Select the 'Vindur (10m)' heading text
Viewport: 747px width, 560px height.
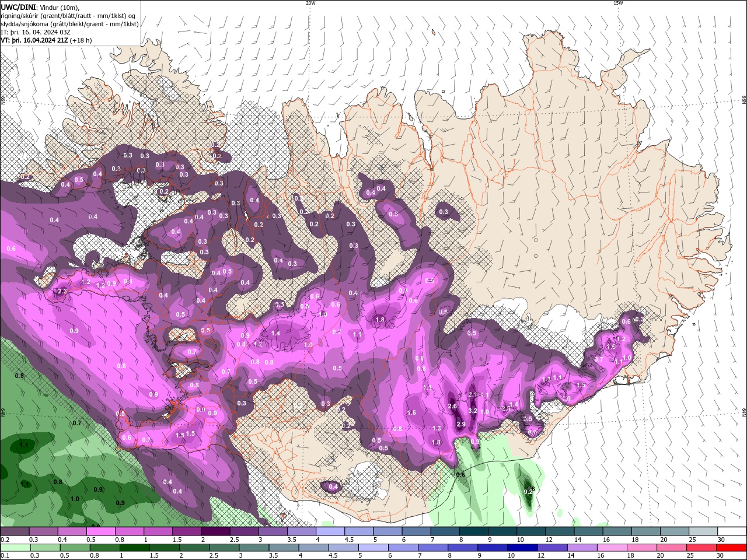(60, 7)
